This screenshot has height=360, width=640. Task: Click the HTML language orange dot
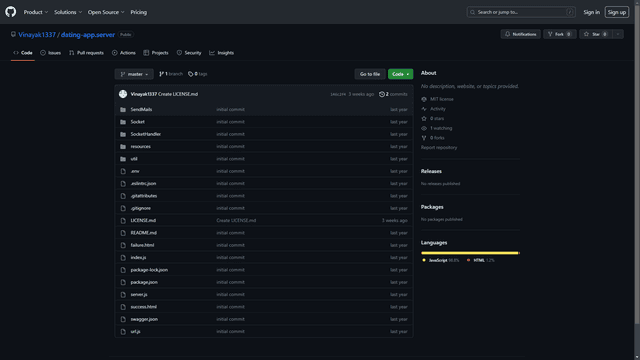pyautogui.click(x=468, y=260)
